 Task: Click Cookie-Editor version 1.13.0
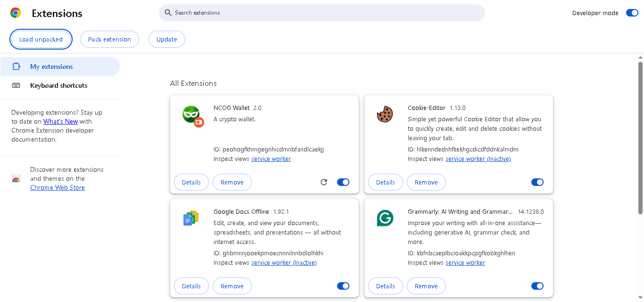[457, 108]
